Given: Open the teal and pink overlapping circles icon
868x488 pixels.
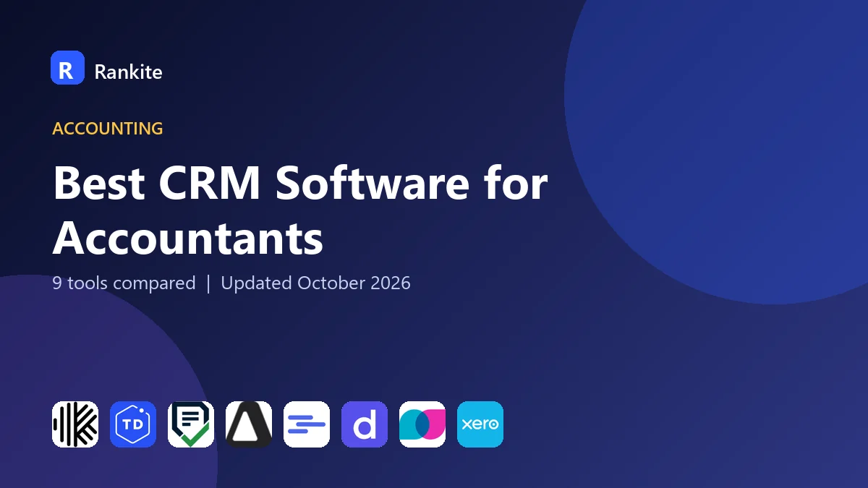Looking at the screenshot, I should 422,424.
